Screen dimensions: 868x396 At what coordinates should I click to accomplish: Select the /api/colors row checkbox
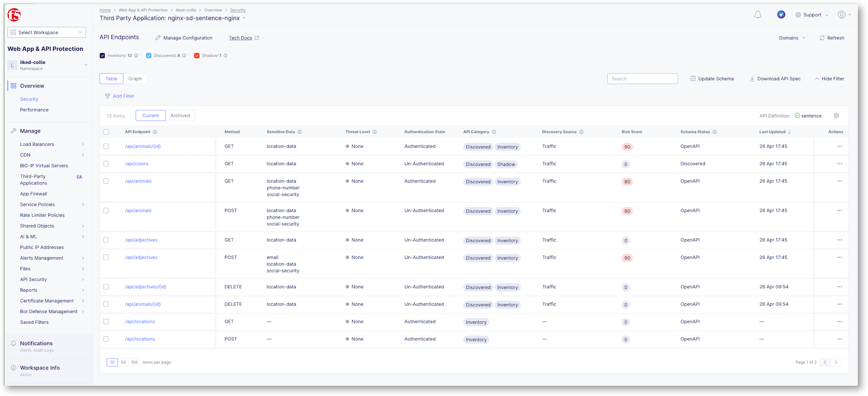tap(106, 164)
